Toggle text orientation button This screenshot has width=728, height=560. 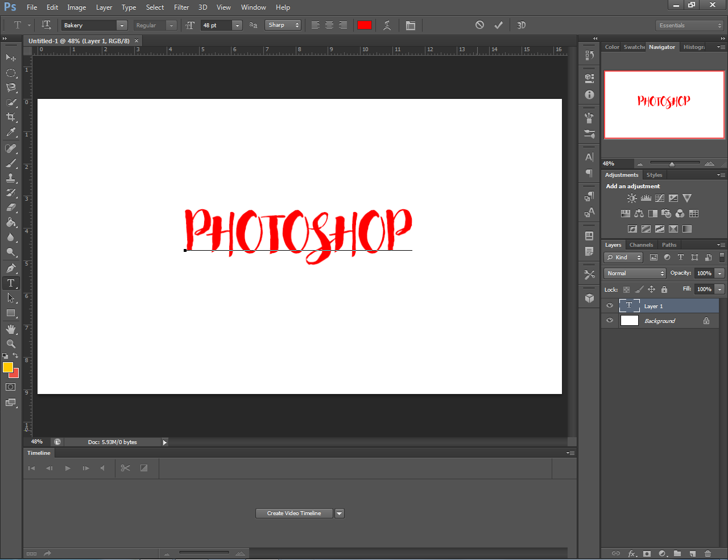click(46, 25)
